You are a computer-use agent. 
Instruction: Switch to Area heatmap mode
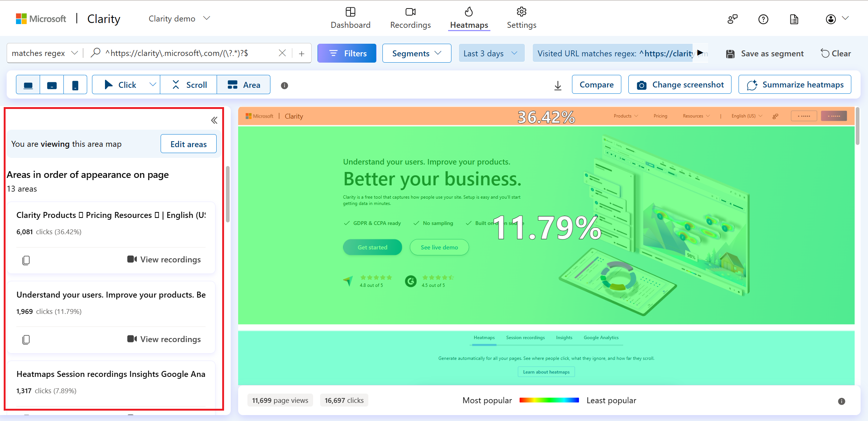[x=244, y=85]
